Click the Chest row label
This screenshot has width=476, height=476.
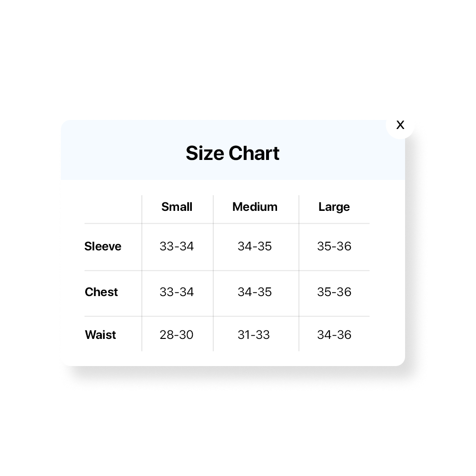[101, 292]
